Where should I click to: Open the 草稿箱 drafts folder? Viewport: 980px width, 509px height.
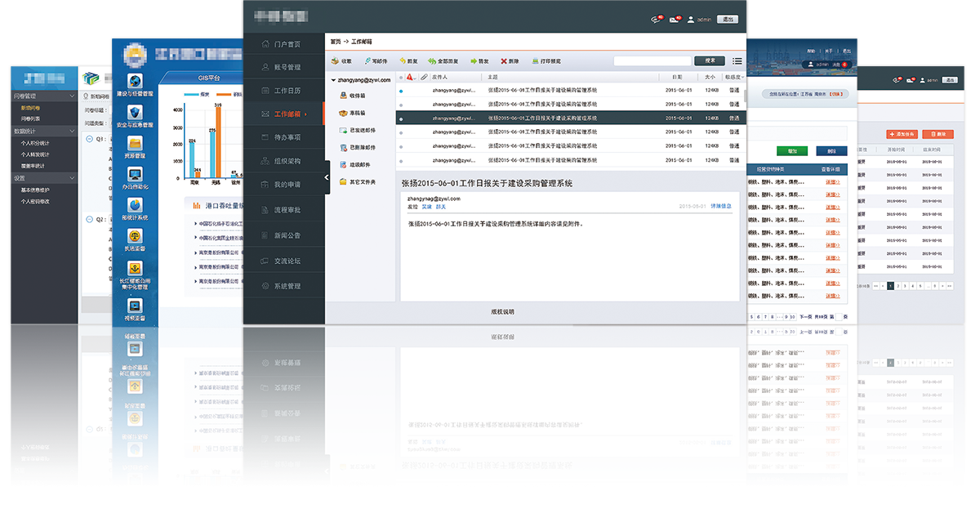(x=350, y=113)
